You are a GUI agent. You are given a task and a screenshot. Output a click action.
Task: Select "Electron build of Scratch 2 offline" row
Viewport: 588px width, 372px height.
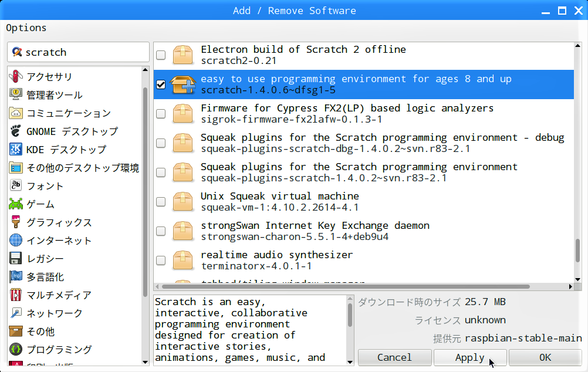pyautogui.click(x=364, y=55)
